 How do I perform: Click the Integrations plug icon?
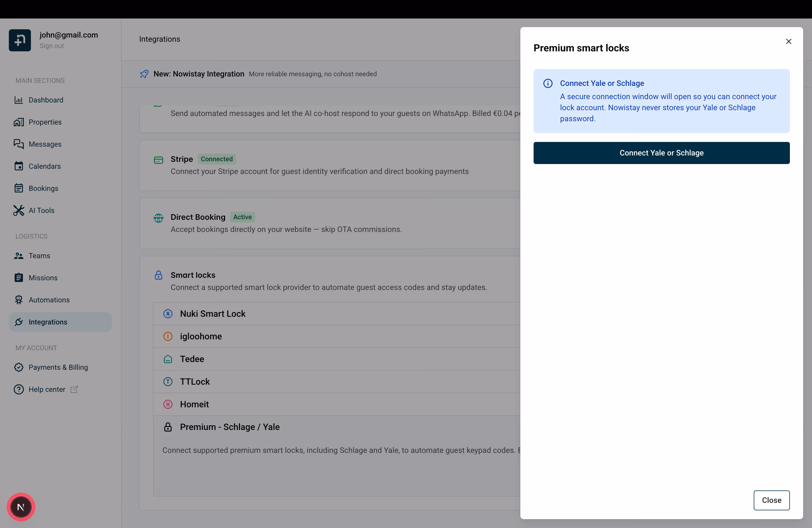[19, 322]
